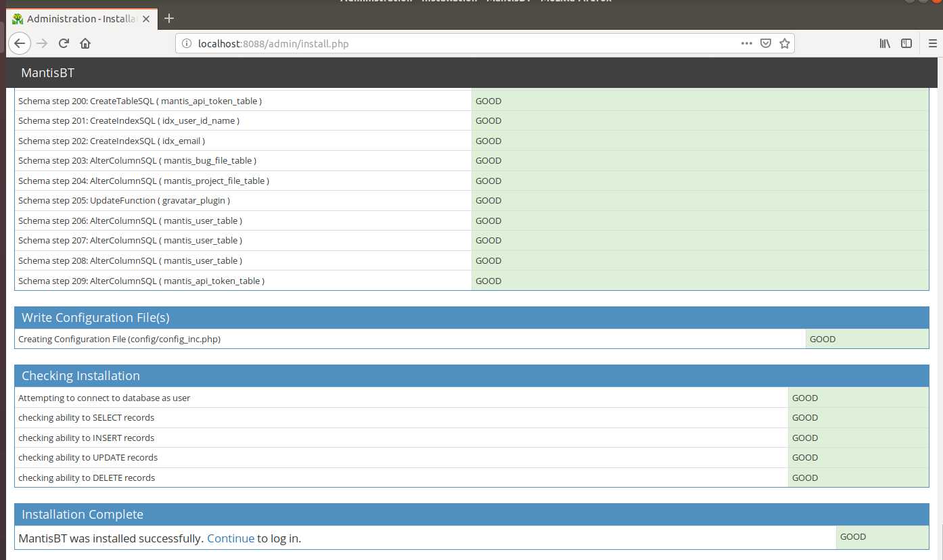
Task: Follow the Continue link to log in
Action: point(231,538)
